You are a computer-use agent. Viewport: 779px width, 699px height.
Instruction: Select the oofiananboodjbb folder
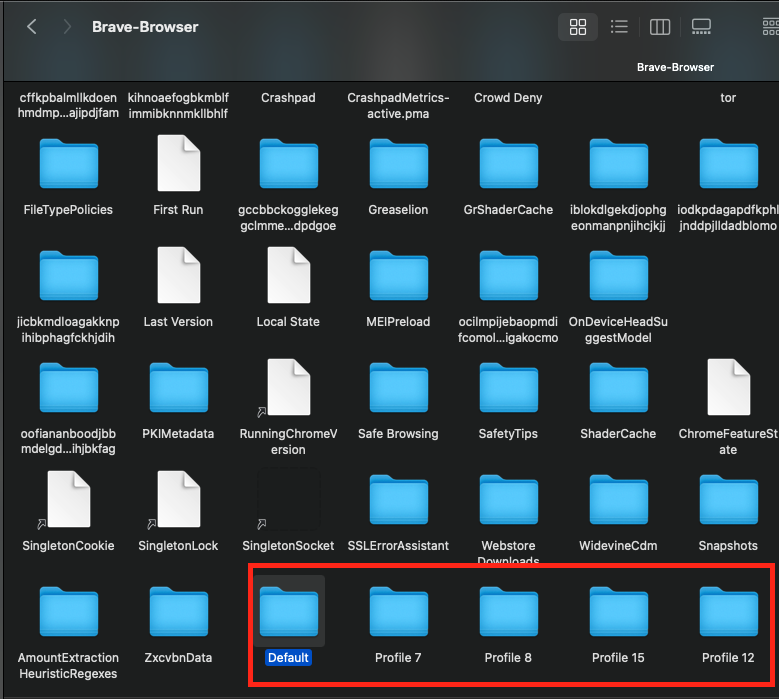click(x=69, y=388)
